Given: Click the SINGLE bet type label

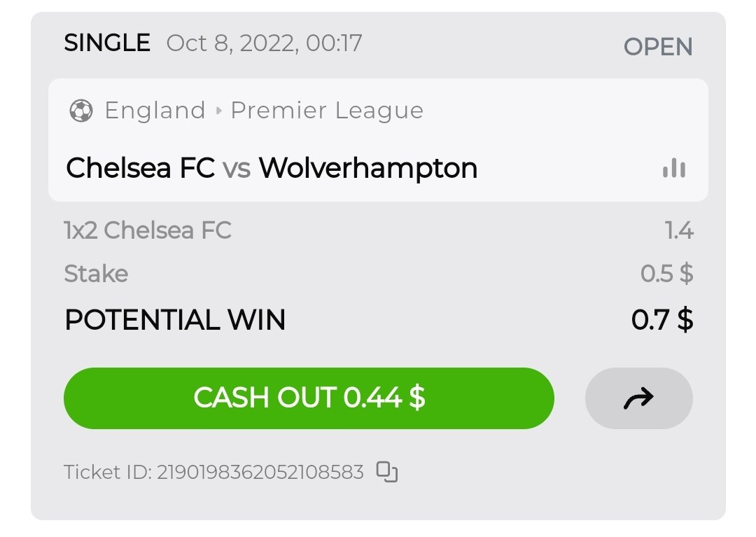Looking at the screenshot, I should pyautogui.click(x=107, y=43).
